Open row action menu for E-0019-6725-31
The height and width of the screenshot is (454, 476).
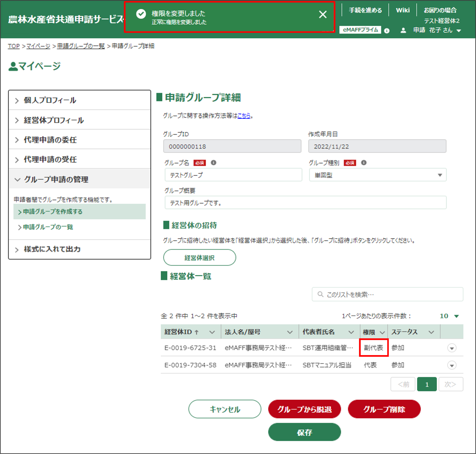452,348
